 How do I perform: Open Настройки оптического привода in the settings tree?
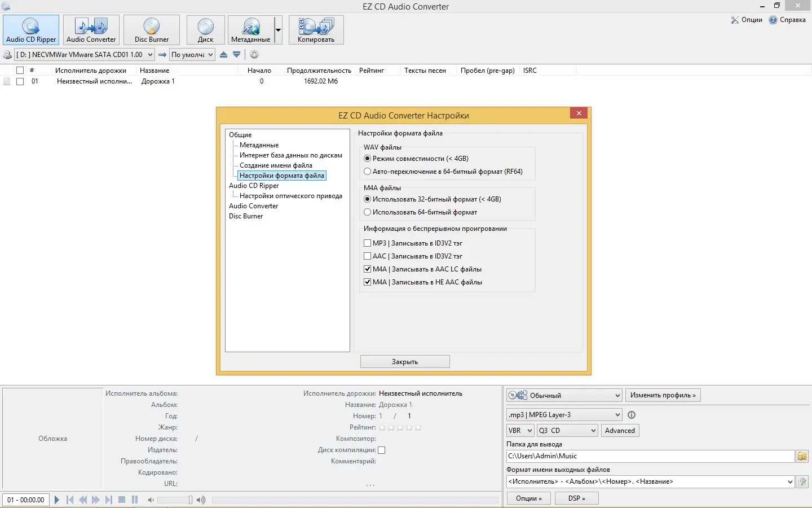(x=290, y=196)
